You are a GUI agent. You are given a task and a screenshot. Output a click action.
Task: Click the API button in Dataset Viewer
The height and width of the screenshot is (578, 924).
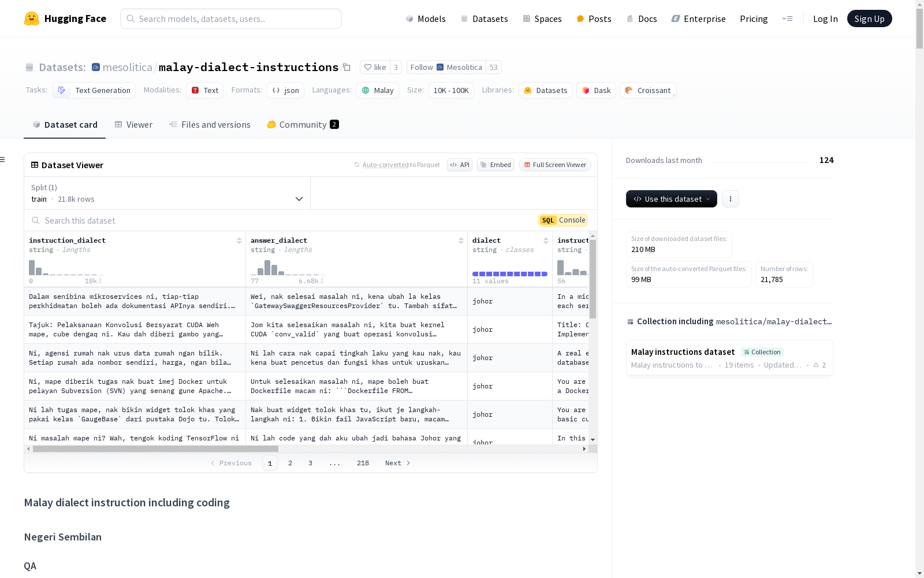click(x=460, y=165)
